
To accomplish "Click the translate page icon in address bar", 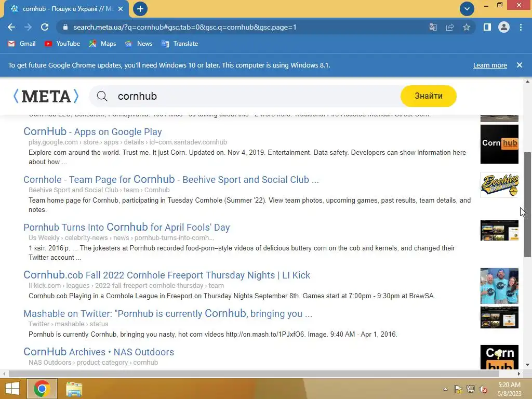I will [433, 27].
